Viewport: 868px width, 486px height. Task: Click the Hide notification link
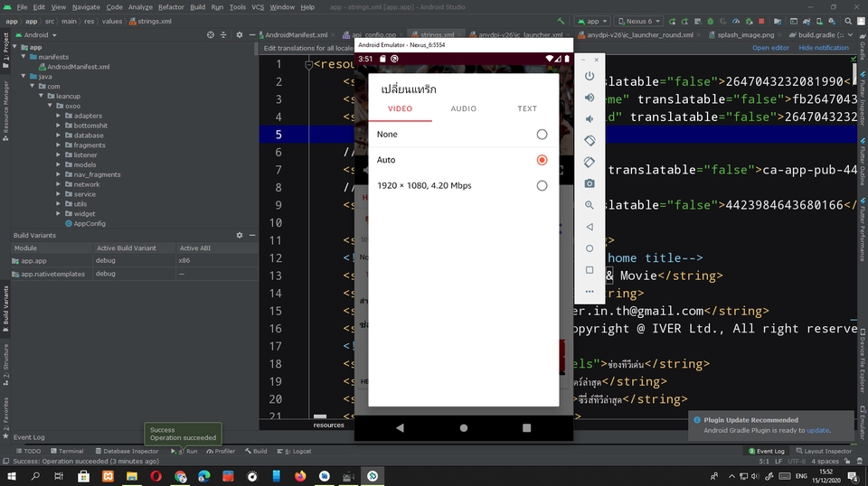coord(823,48)
